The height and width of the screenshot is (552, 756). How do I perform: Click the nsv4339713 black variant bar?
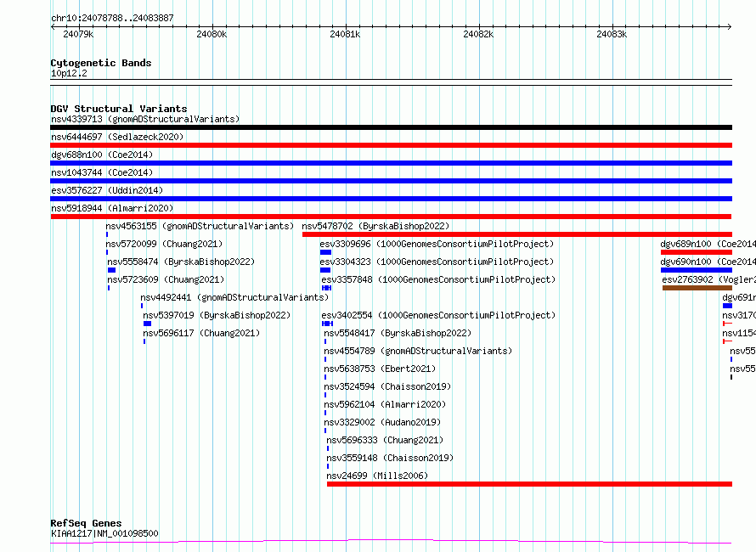(391, 127)
